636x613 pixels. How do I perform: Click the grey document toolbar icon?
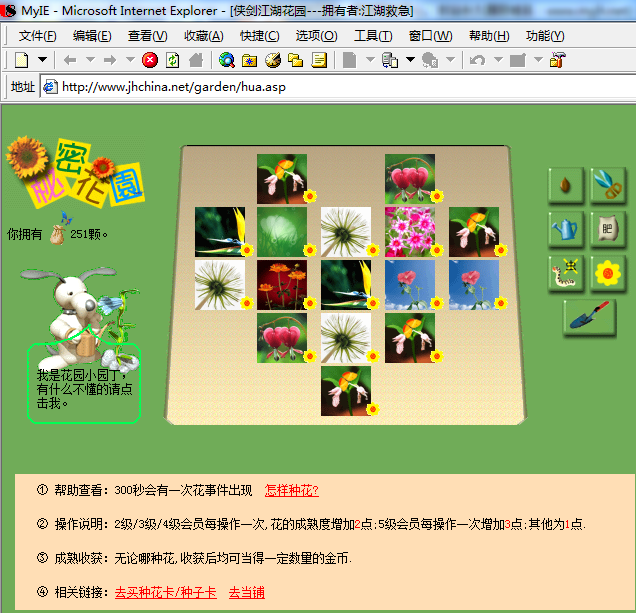(x=349, y=60)
